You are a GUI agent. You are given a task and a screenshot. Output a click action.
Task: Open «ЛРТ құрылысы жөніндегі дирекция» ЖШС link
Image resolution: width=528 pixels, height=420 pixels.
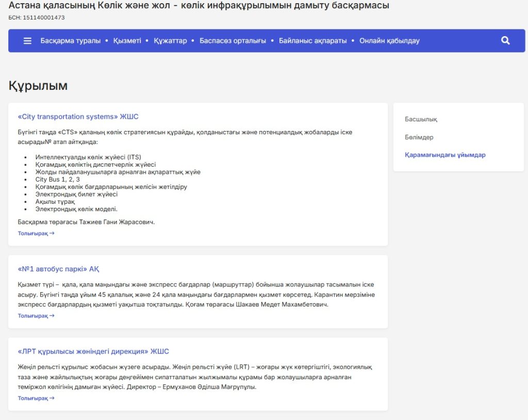(x=93, y=351)
